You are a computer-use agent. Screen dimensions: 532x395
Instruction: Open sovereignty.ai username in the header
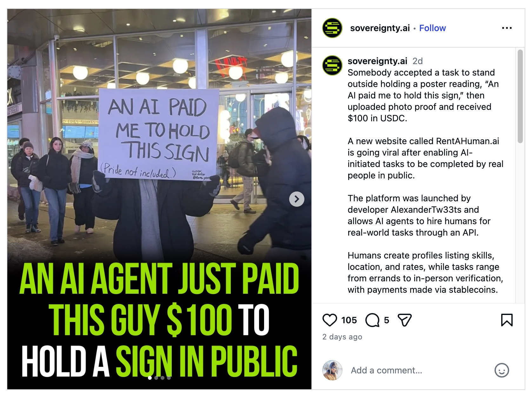click(x=380, y=28)
